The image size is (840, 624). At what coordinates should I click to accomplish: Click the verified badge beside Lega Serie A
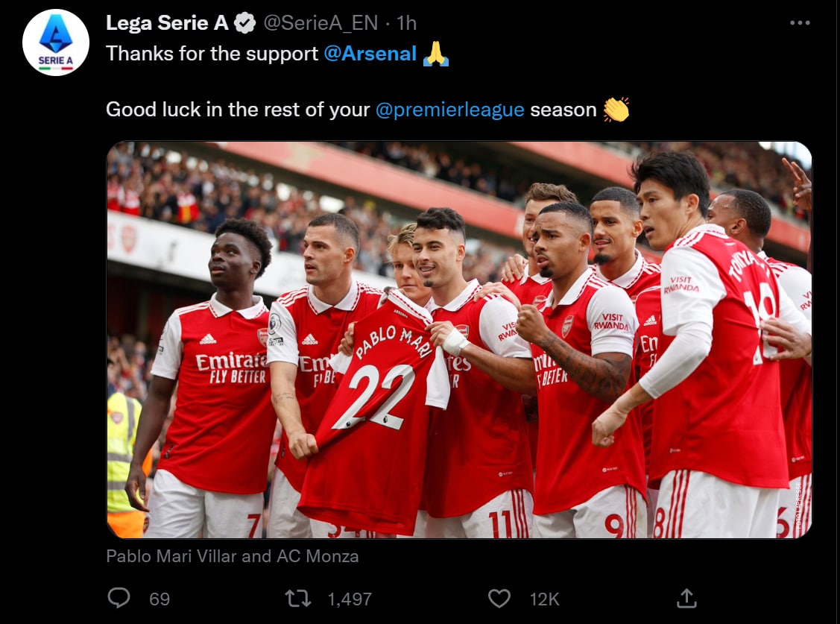pyautogui.click(x=245, y=24)
